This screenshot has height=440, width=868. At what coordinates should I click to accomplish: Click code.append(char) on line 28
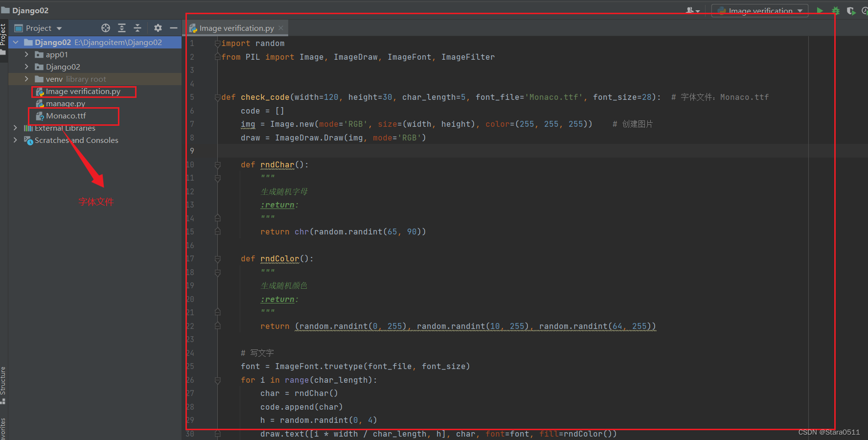point(302,407)
